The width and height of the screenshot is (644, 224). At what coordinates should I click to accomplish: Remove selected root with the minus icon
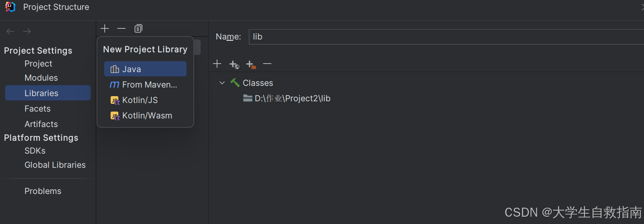tap(267, 64)
